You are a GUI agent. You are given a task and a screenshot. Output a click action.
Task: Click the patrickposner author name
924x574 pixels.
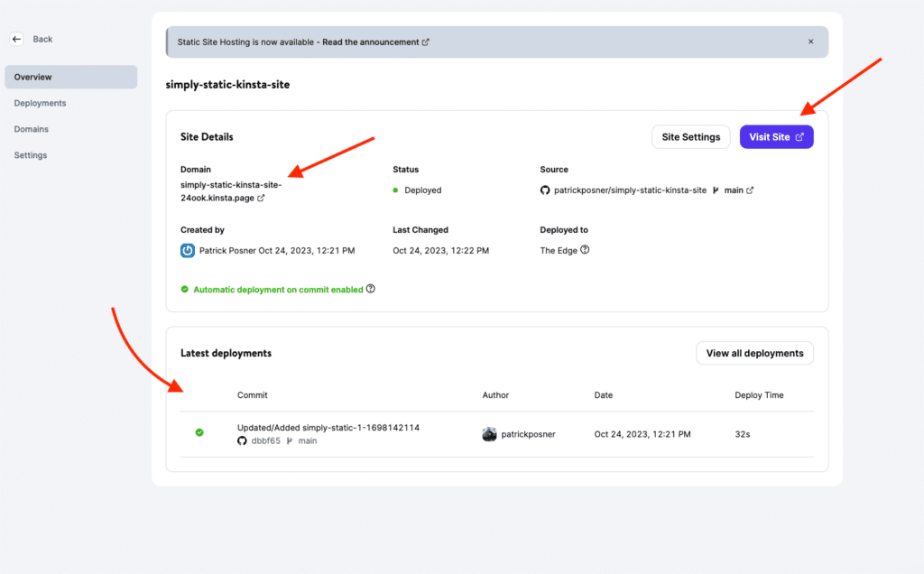click(528, 434)
